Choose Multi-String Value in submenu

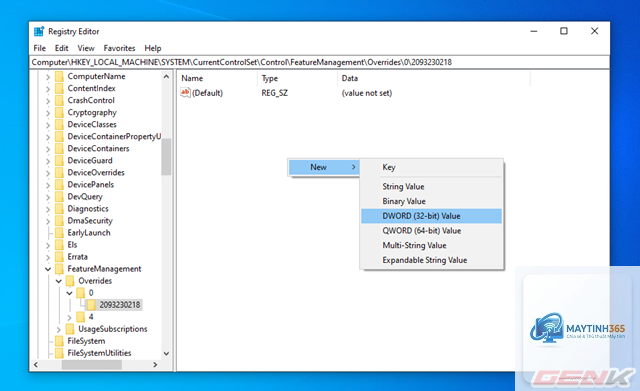coord(431,245)
